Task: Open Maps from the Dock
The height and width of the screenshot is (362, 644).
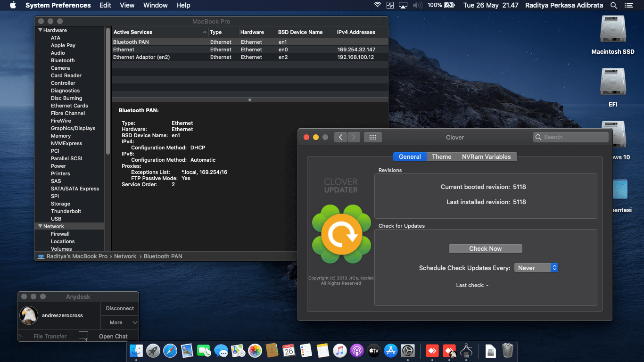Action: [x=238, y=351]
